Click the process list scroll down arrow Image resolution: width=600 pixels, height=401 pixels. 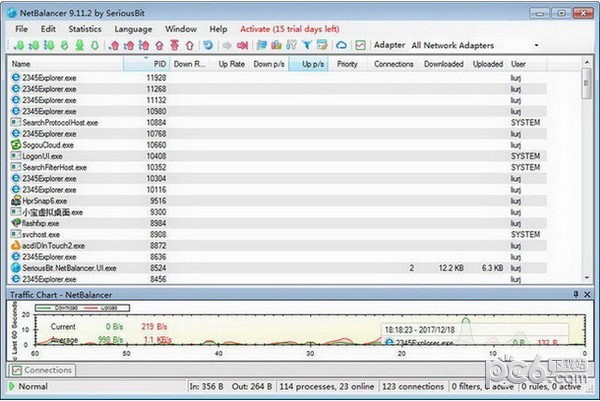[x=586, y=278]
